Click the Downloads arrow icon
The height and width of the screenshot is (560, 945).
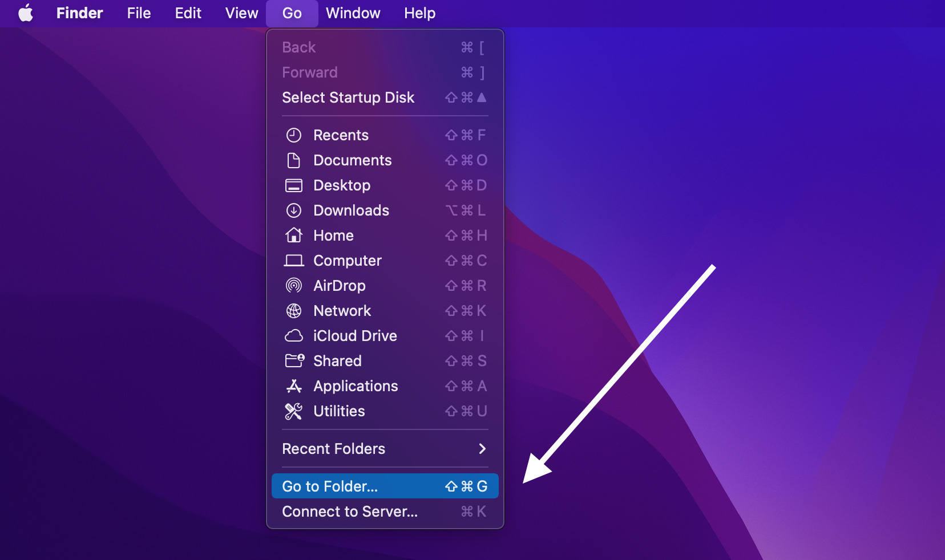(x=293, y=210)
